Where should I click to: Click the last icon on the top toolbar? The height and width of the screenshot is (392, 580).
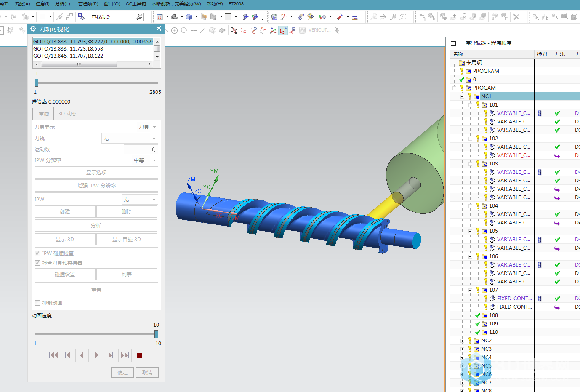point(574,17)
